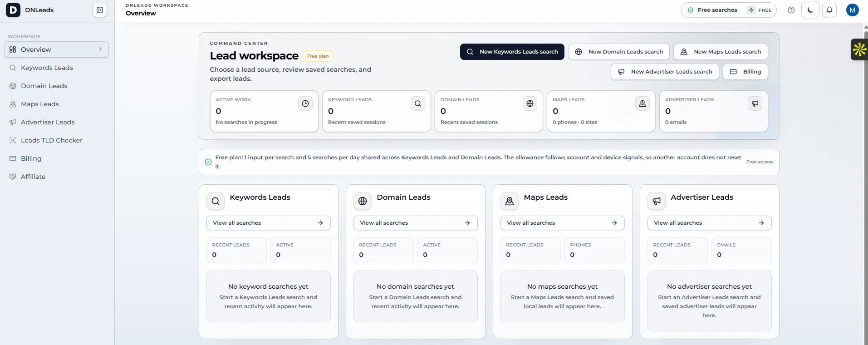
Task: Click the DNLeads logo icon
Action: tap(13, 10)
